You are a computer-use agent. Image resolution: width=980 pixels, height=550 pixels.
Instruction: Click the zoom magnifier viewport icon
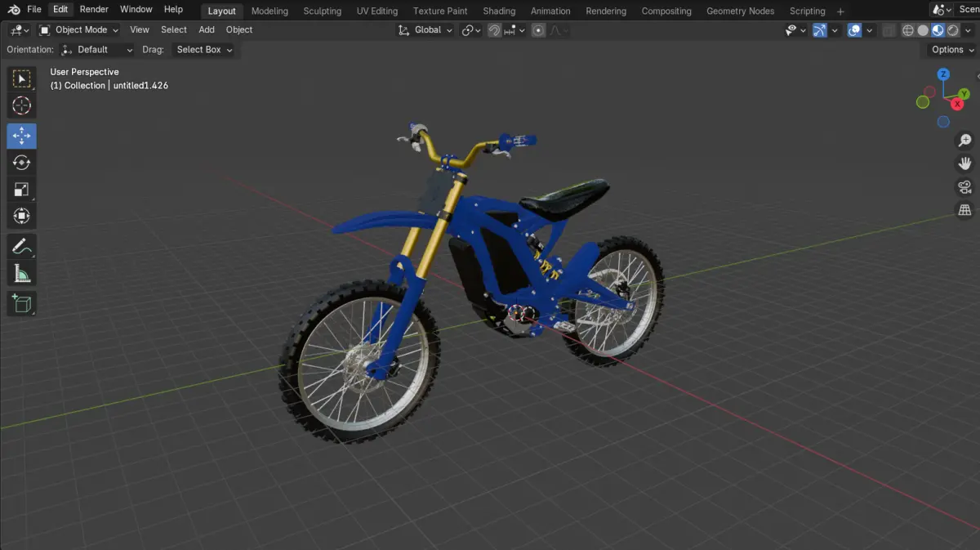click(x=964, y=141)
